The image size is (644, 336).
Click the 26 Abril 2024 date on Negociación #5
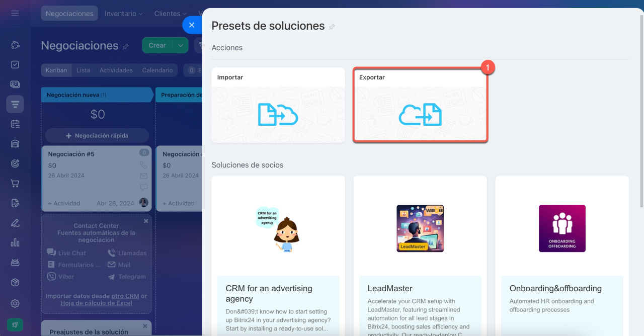pos(66,176)
